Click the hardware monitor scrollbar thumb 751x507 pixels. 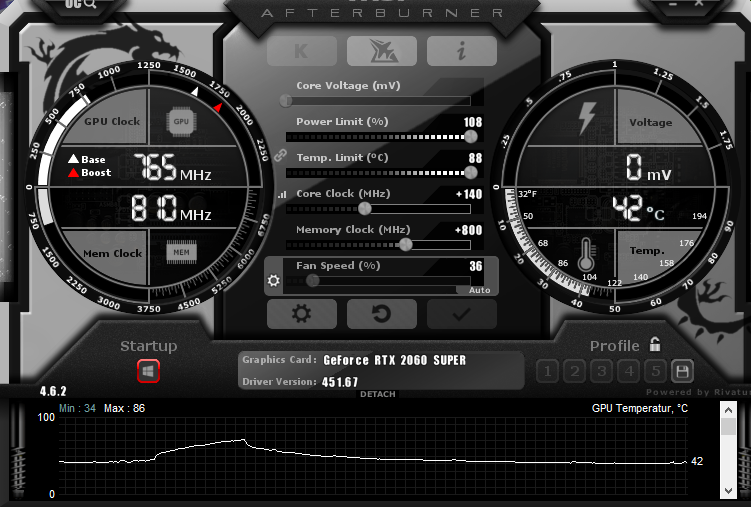(728, 427)
